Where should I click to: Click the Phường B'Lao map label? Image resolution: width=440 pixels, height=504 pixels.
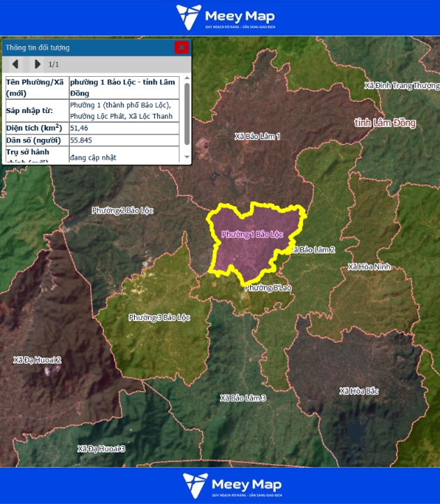tap(267, 288)
